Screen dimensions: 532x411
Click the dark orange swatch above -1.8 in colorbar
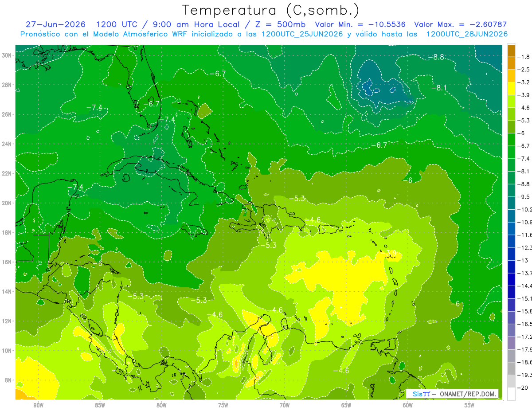[511, 51]
